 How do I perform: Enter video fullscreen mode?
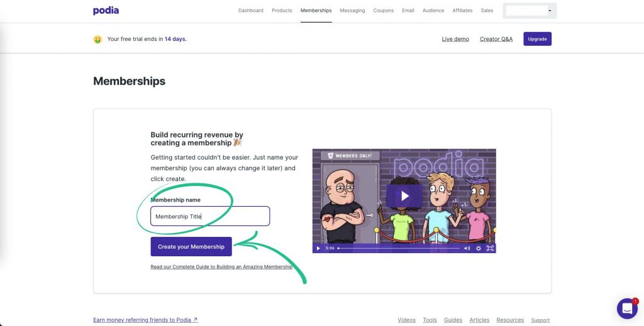coord(490,248)
